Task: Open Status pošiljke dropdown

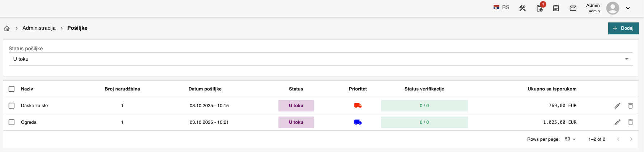Action: 320,59
